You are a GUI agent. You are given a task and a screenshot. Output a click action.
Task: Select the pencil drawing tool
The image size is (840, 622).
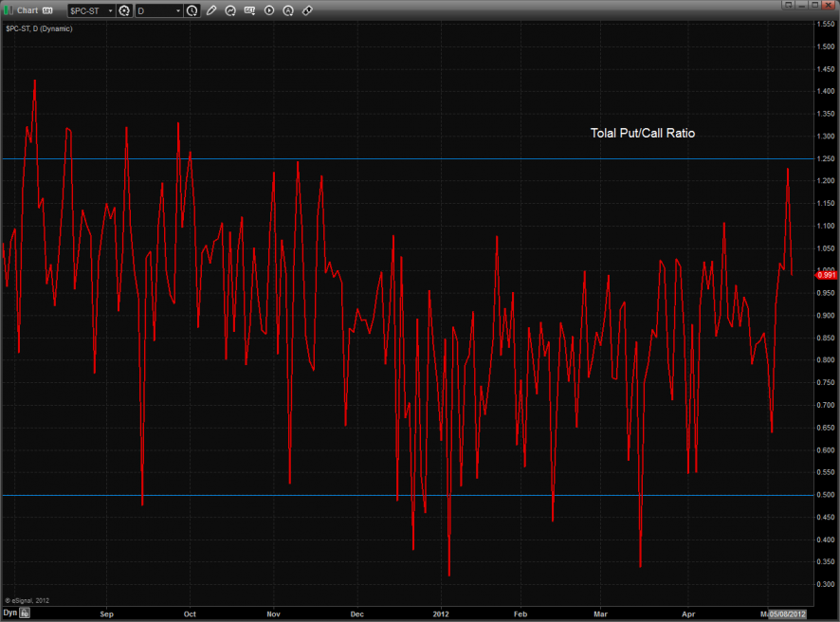pos(211,10)
